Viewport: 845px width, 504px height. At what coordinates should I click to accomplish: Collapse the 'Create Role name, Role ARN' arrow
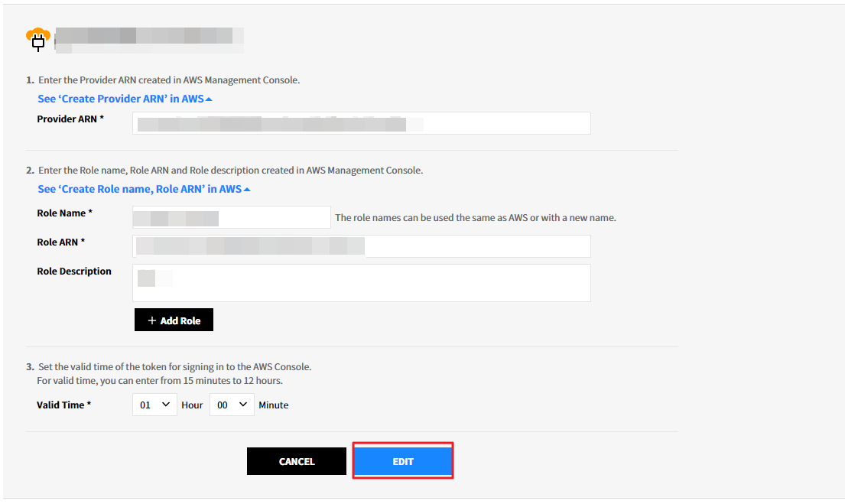tap(247, 190)
